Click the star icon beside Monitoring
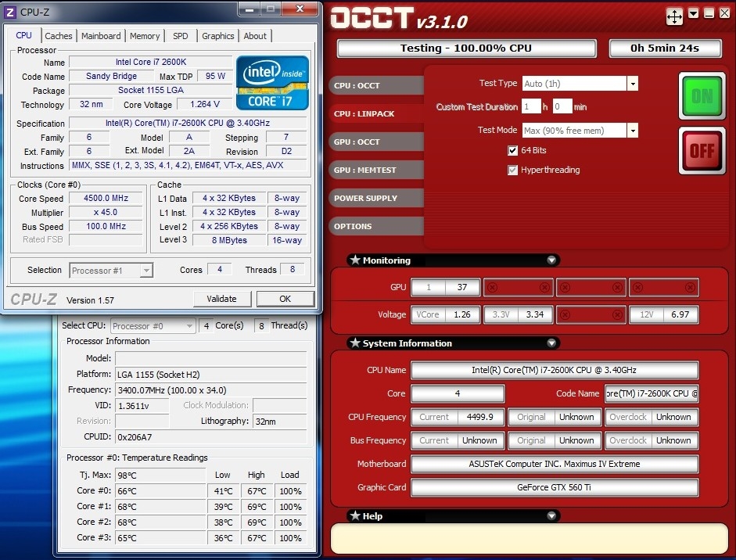736x560 pixels. [x=355, y=260]
